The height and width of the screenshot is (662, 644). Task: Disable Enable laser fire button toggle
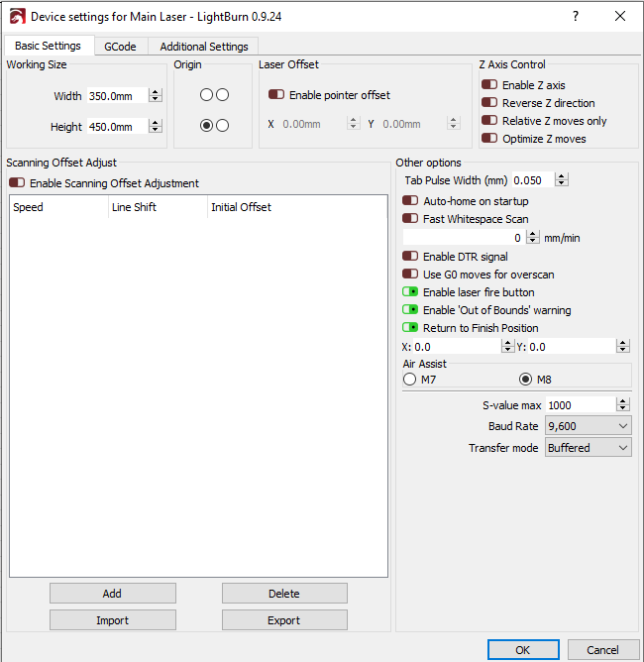[x=410, y=291]
